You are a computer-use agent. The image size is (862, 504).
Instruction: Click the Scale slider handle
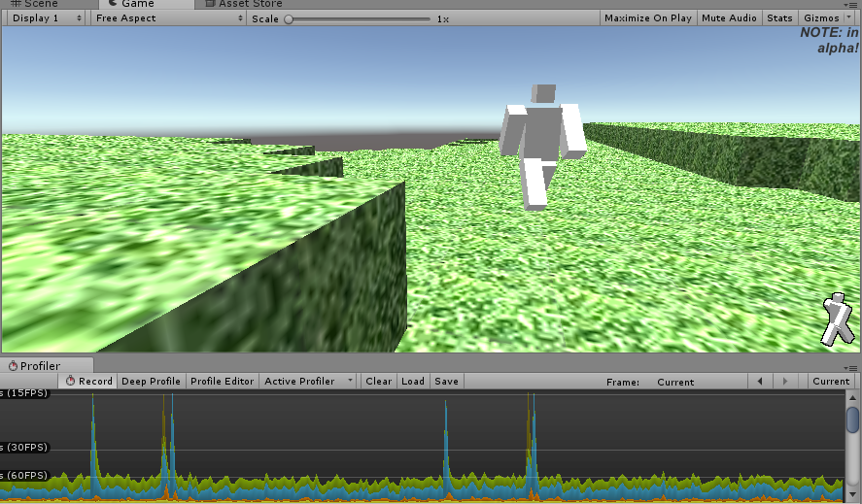click(289, 18)
